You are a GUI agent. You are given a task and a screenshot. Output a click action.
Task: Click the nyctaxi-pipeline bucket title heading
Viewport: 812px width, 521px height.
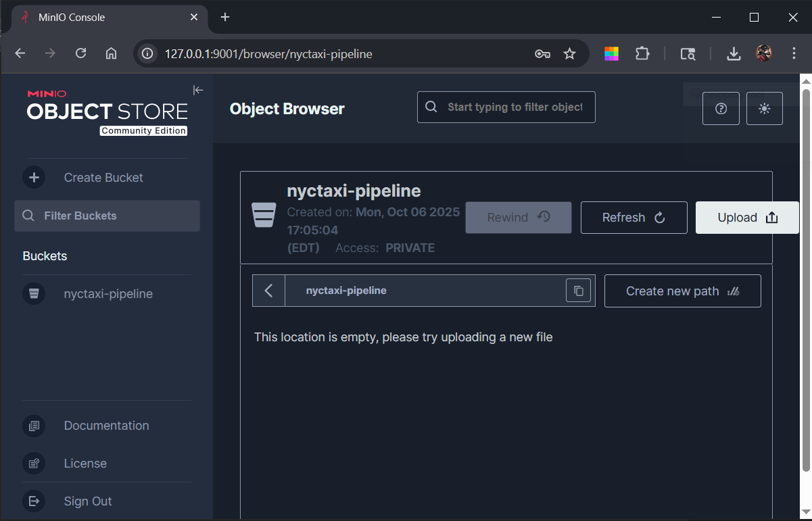pyautogui.click(x=354, y=191)
